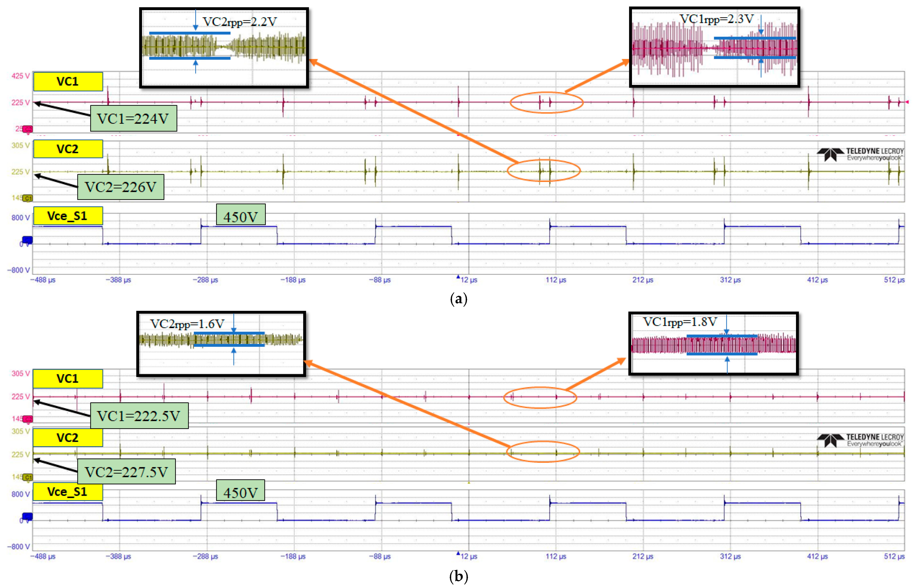Click yellow C1 channel marker in plot (b)
The width and height of the screenshot is (915, 588).
point(28,477)
